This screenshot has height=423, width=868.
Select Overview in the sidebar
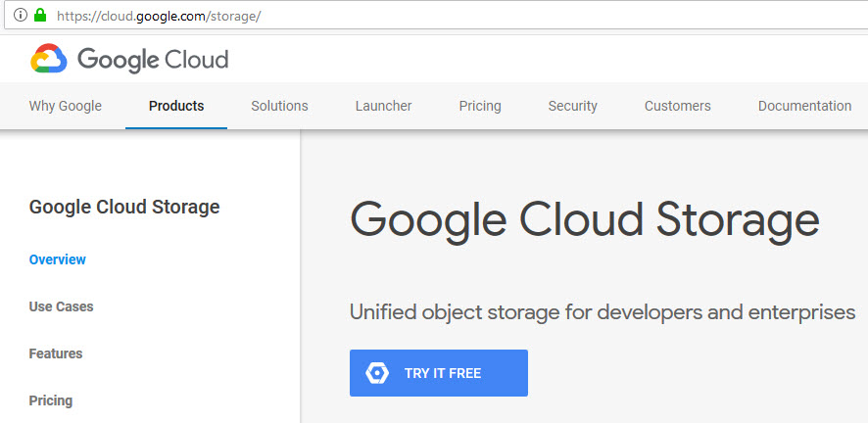[58, 259]
